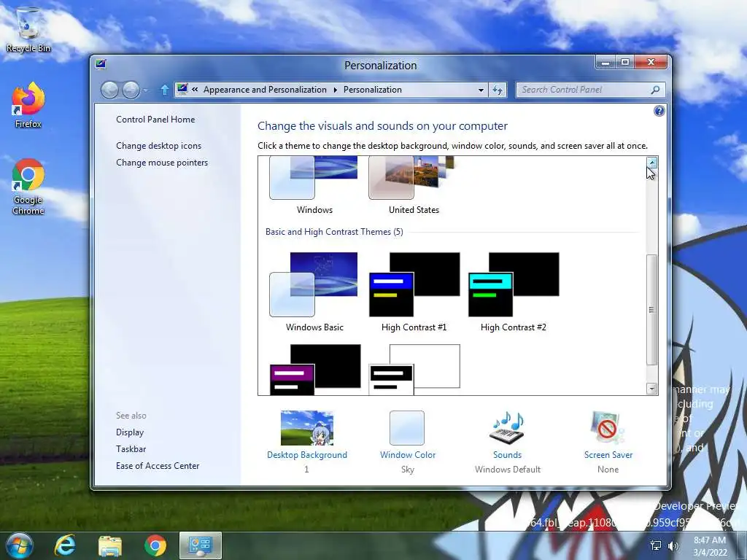This screenshot has width=747, height=560.
Task: Click the Screen Saver link text
Action: [608, 455]
